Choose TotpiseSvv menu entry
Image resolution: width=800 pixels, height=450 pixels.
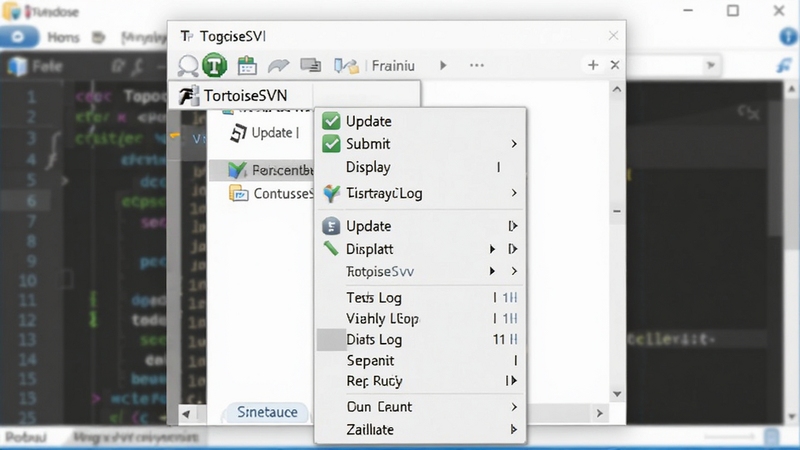(420, 271)
